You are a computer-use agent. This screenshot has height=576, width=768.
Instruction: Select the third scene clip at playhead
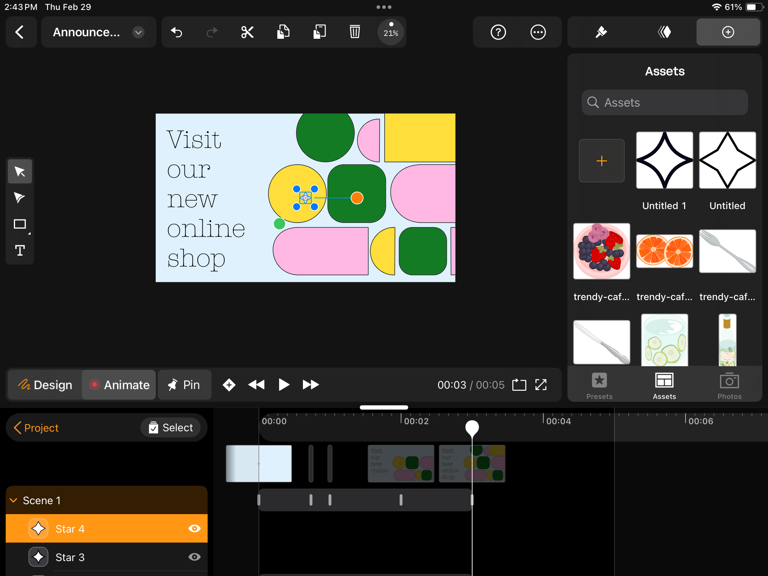tap(472, 463)
